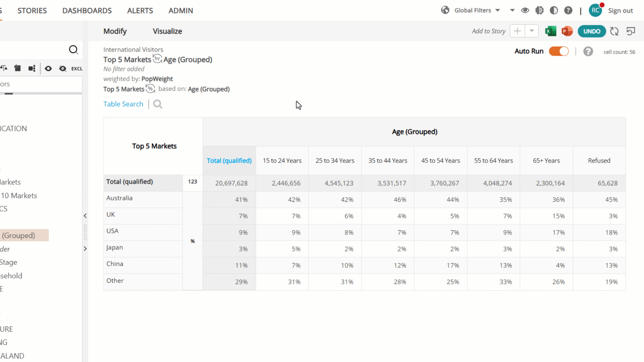Click the UNDO button
Viewport: 644px width, 362px height.
pos(592,31)
